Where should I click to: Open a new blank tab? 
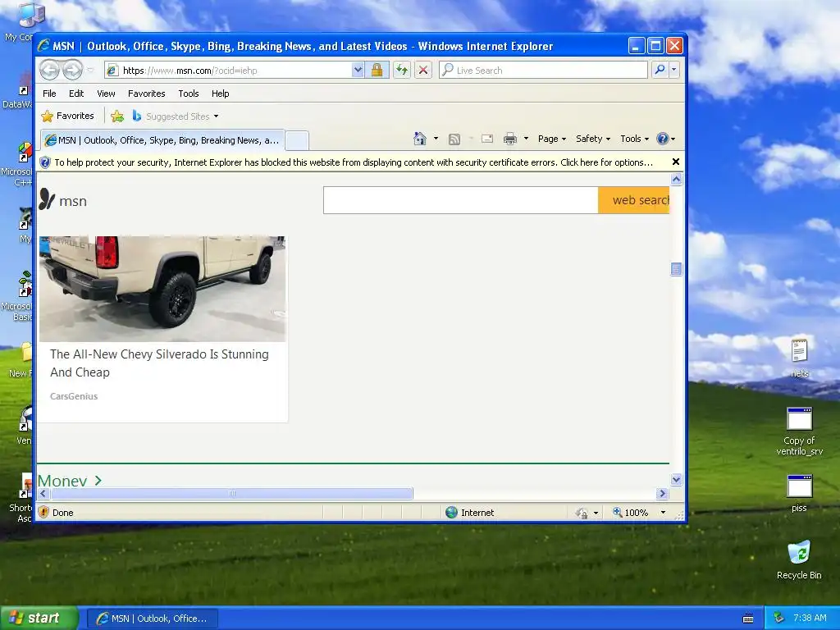pyautogui.click(x=297, y=140)
